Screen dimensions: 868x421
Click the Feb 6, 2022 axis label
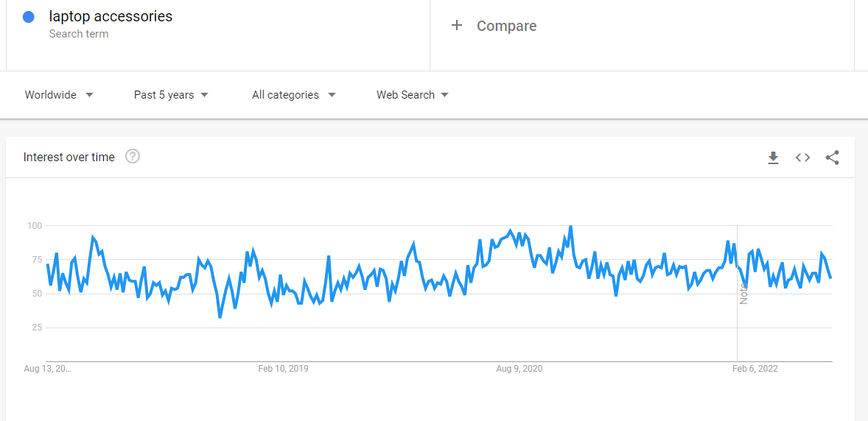click(755, 369)
